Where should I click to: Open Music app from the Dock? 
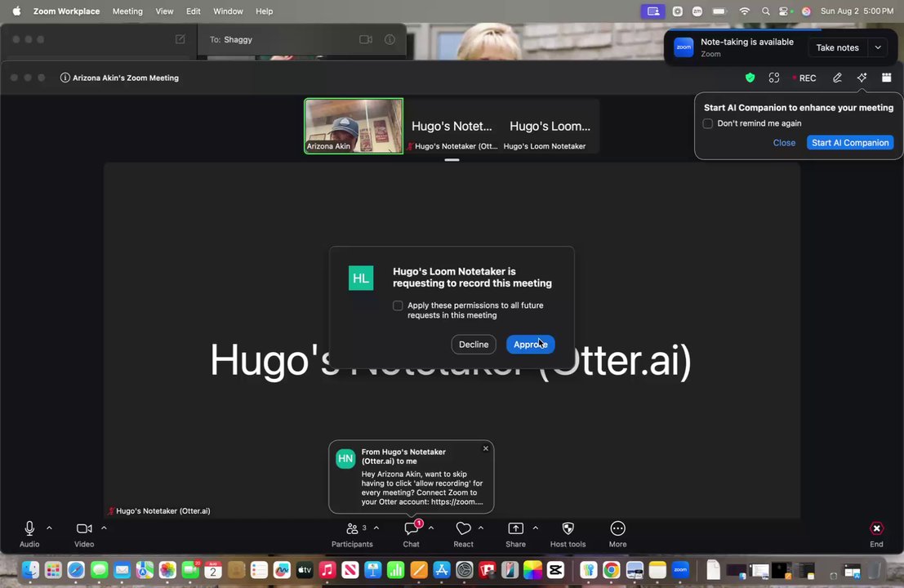[x=327, y=570]
